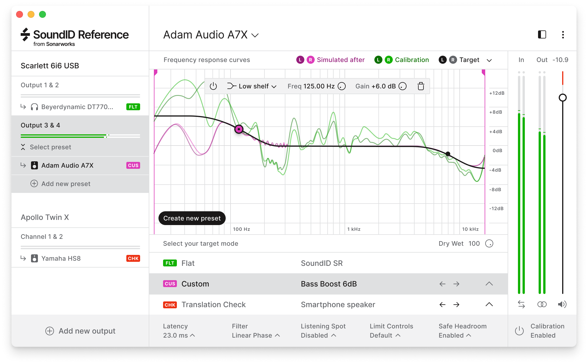Toggle Dry Wet balance control knob
This screenshot has width=588, height=364.
coord(488,243)
